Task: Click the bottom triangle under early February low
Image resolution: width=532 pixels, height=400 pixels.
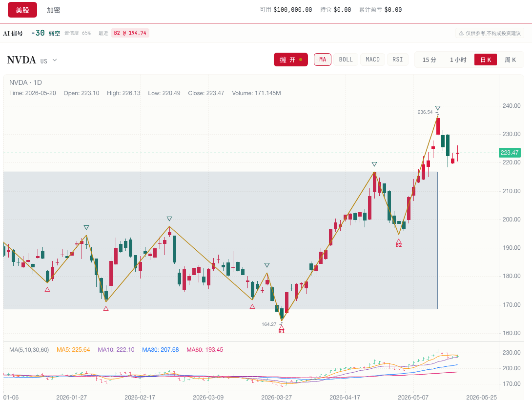Action: [106, 308]
